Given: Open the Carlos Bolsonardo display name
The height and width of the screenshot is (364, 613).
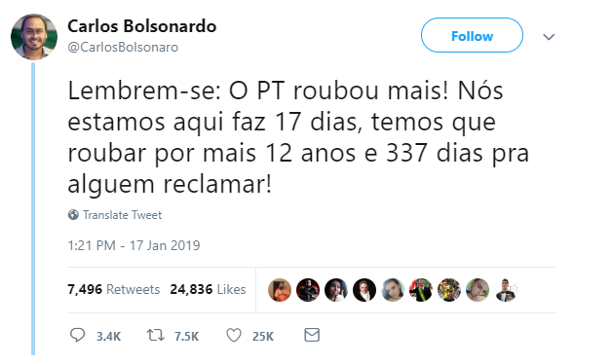Looking at the screenshot, I should [142, 26].
